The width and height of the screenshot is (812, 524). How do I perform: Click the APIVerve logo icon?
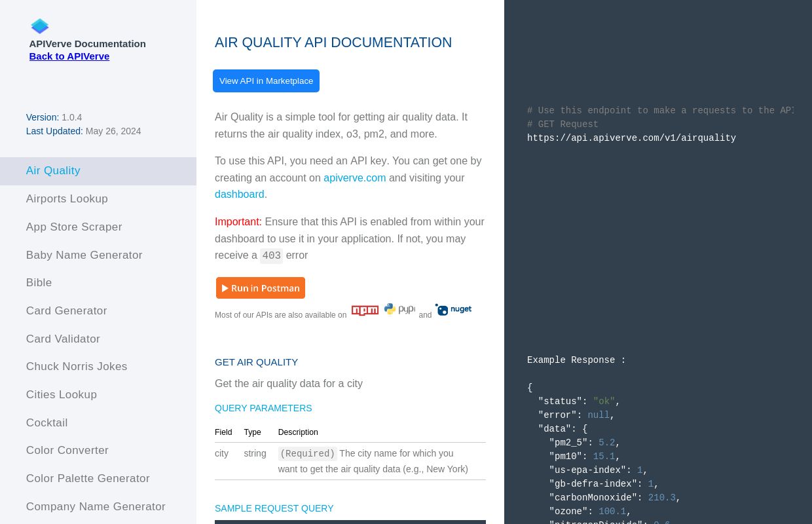[40, 26]
